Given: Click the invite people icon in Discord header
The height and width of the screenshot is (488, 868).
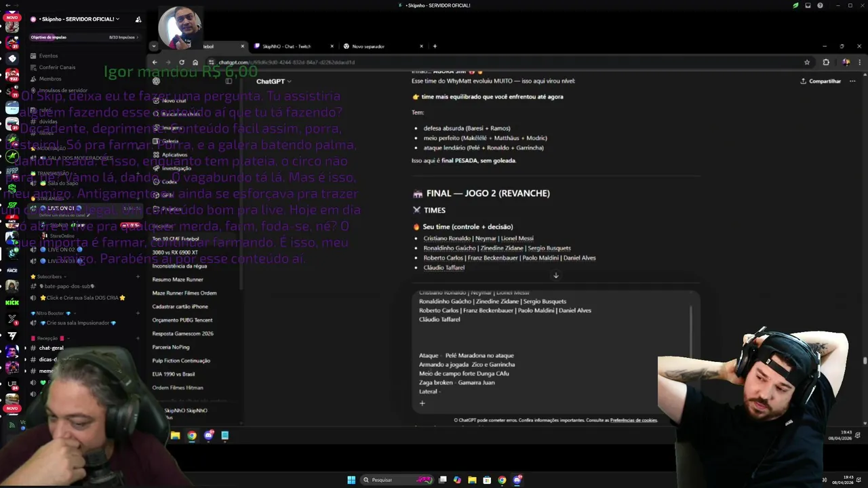Looking at the screenshot, I should pos(138,20).
